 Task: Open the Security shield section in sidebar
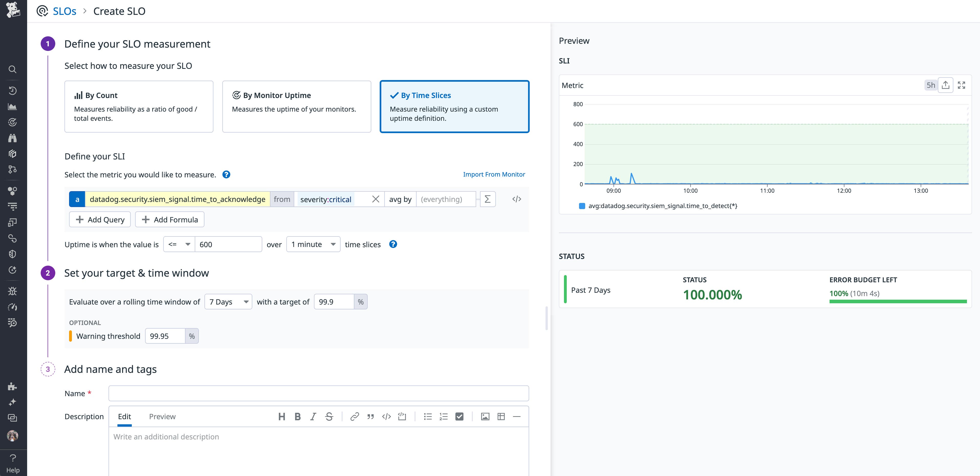pos(13,254)
